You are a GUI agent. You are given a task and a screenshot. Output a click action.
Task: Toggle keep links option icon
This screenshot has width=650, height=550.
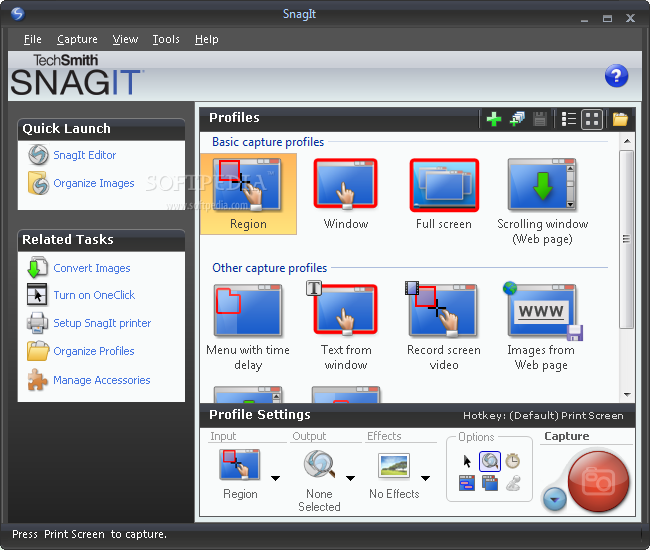pyautogui.click(x=467, y=483)
